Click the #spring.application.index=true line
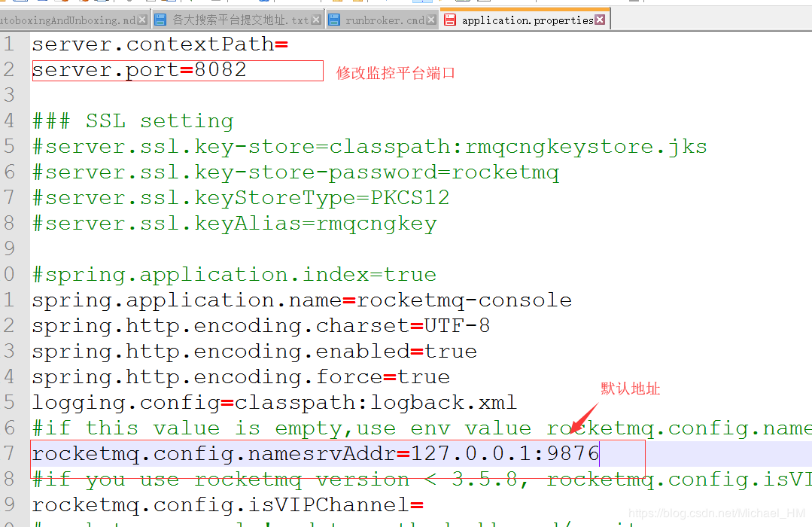Screen dimensions: 812x527 coord(235,275)
